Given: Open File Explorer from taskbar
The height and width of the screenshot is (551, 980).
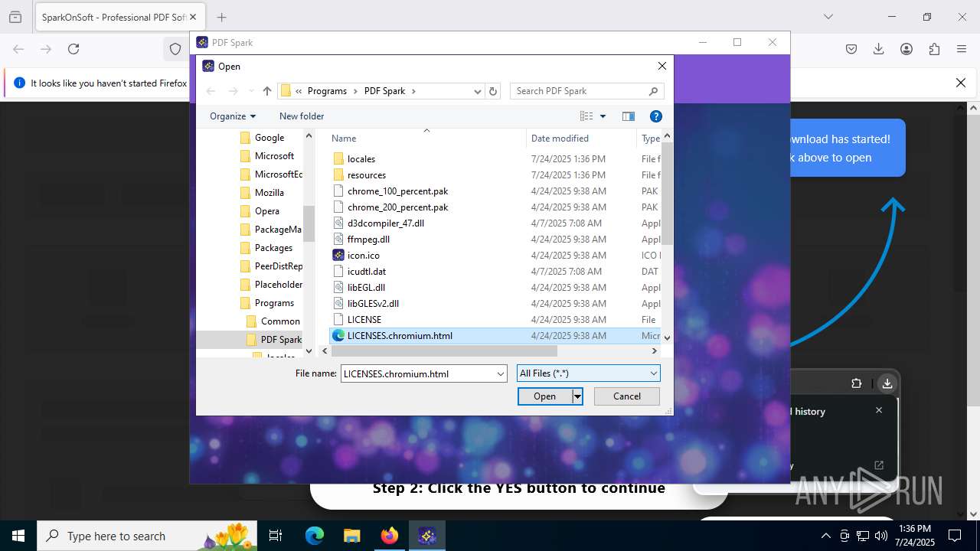Looking at the screenshot, I should click(x=352, y=536).
